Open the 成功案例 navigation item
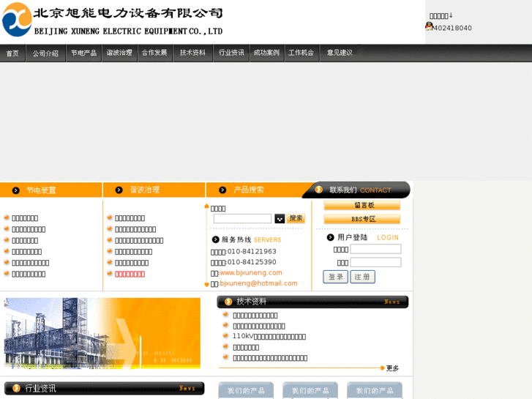 (266, 53)
